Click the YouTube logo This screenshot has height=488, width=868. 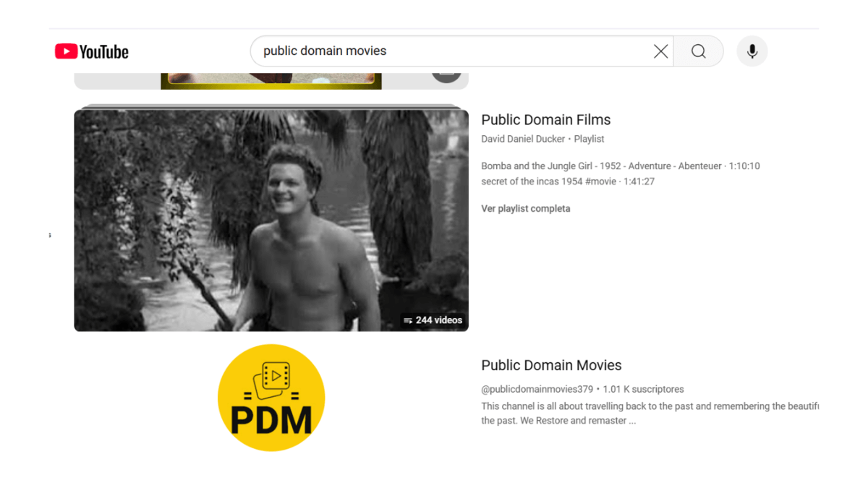pos(91,51)
